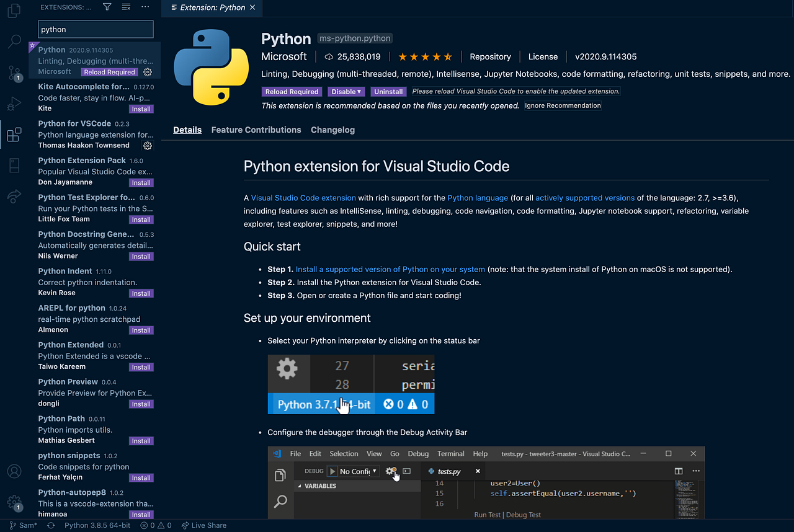This screenshot has width=794, height=532.
Task: Select the Kite Autocomplete list entry
Action: [x=95, y=97]
